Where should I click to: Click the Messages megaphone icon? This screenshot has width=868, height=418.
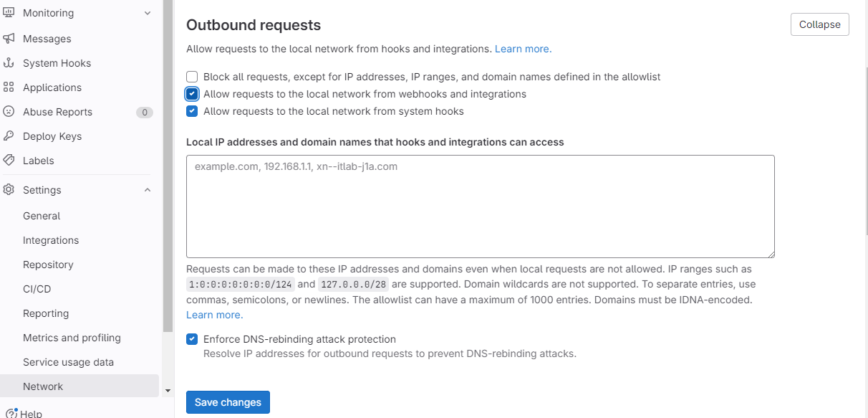(9, 39)
